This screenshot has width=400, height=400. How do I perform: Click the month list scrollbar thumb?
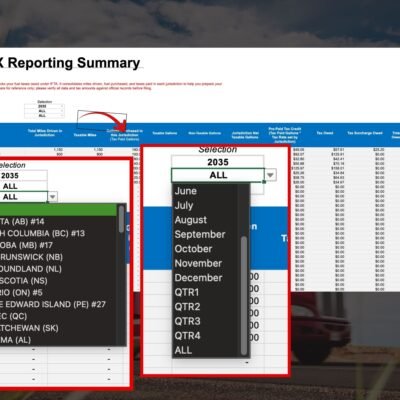point(244,296)
